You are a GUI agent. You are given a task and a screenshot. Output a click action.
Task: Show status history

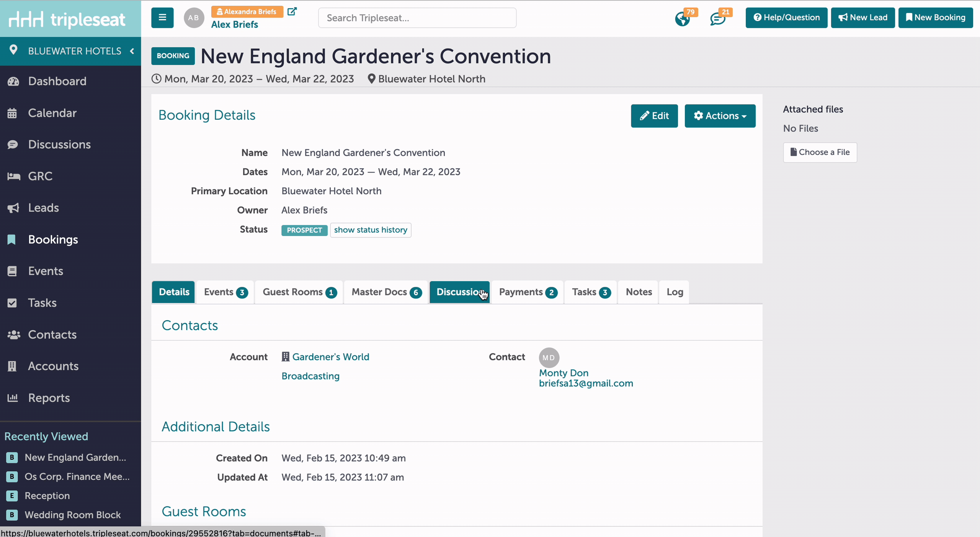371,230
